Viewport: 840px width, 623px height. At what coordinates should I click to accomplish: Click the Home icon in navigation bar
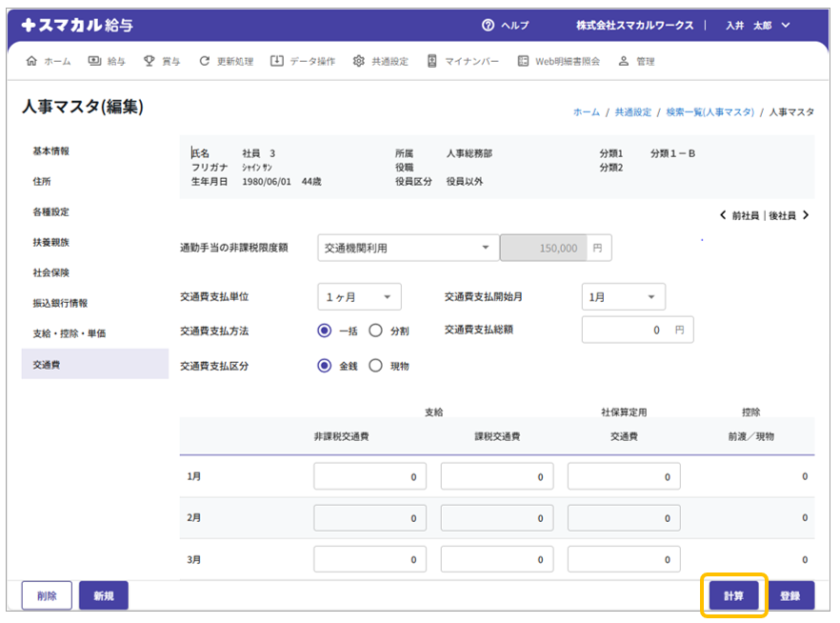click(x=31, y=61)
